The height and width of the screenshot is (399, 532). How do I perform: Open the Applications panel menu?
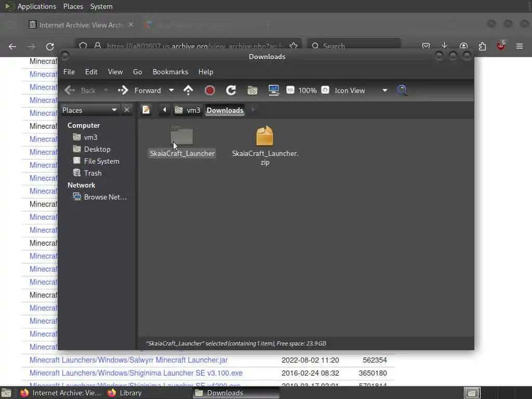(37, 6)
